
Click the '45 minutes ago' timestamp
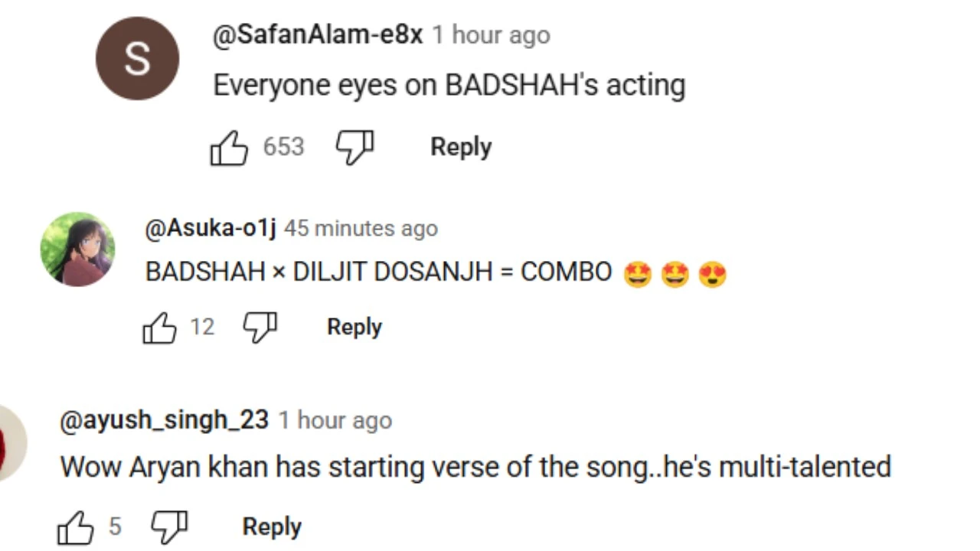point(361,228)
